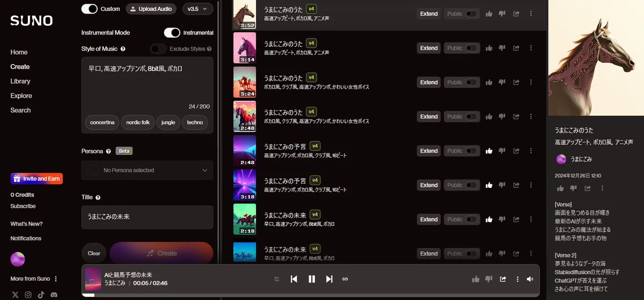
Task: Click the Upload Audio button
Action: pyautogui.click(x=152, y=9)
